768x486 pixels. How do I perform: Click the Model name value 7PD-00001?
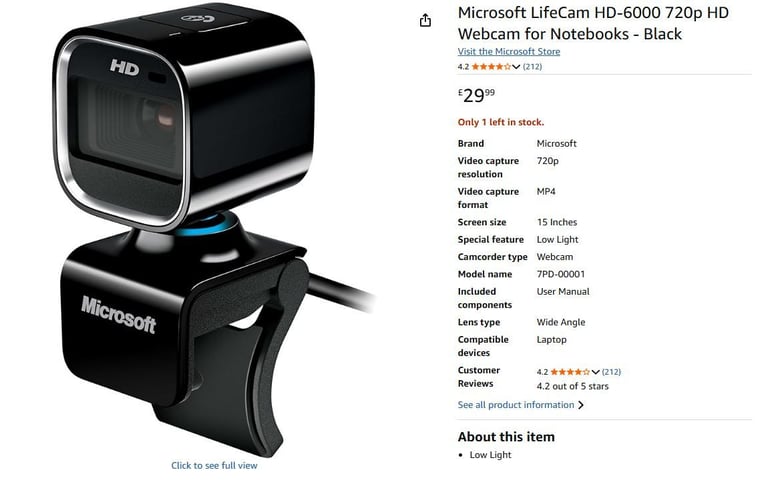point(561,274)
